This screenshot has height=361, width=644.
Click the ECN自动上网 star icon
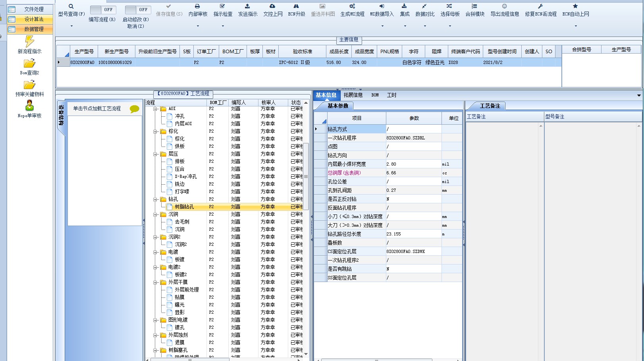[575, 6]
